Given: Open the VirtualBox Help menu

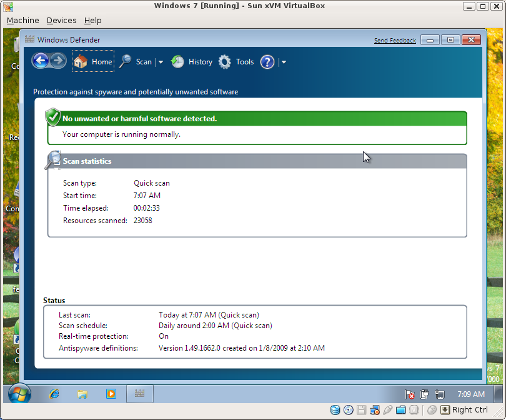Looking at the screenshot, I should [92, 21].
